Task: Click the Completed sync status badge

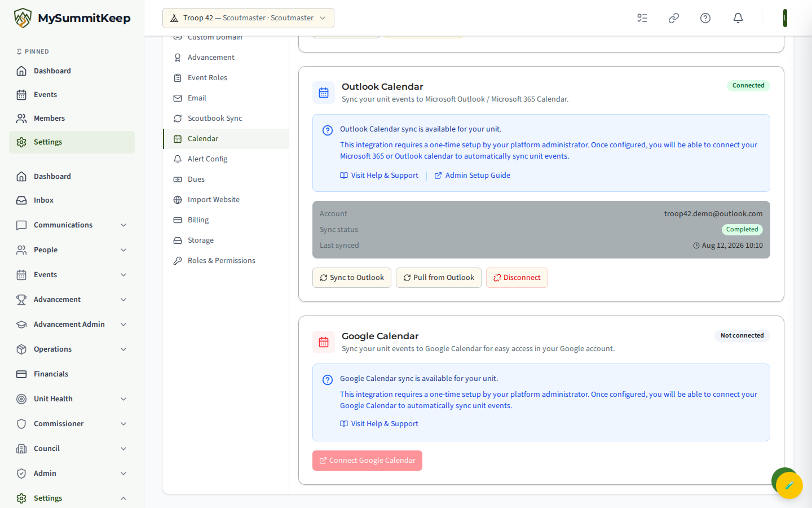Action: (742, 230)
